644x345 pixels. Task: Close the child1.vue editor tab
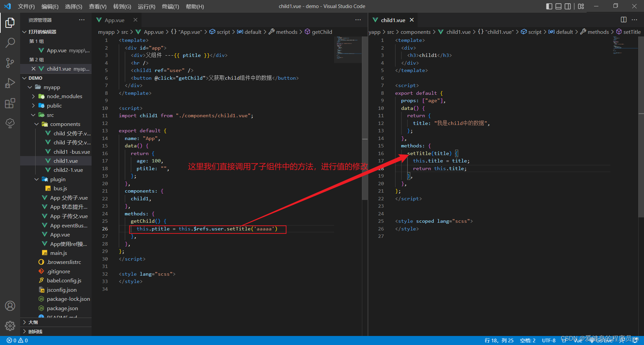(412, 20)
